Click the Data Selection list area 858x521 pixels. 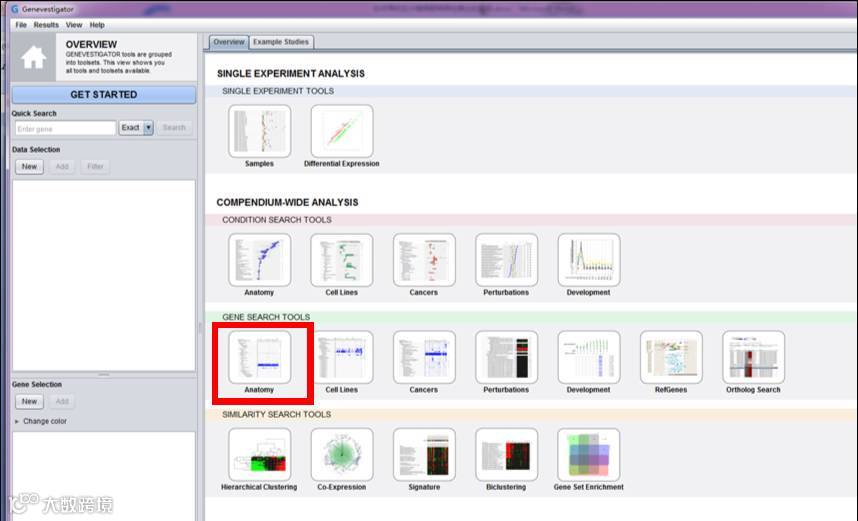point(103,275)
